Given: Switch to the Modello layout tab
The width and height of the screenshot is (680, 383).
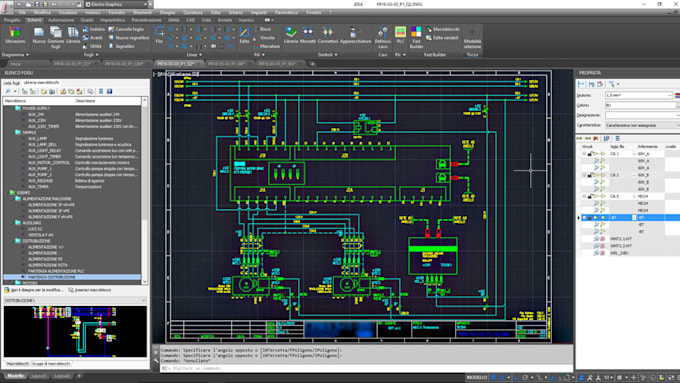Looking at the screenshot, I should [x=16, y=376].
